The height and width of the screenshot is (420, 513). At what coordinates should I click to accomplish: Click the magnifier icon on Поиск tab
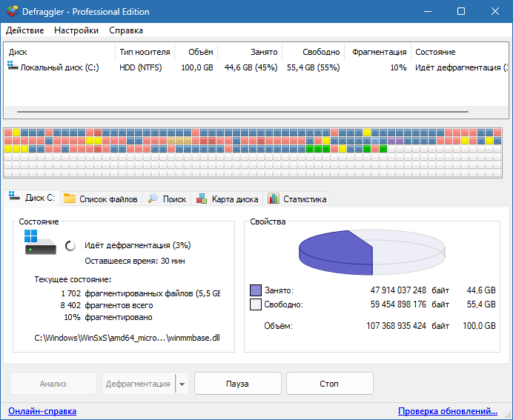(153, 199)
